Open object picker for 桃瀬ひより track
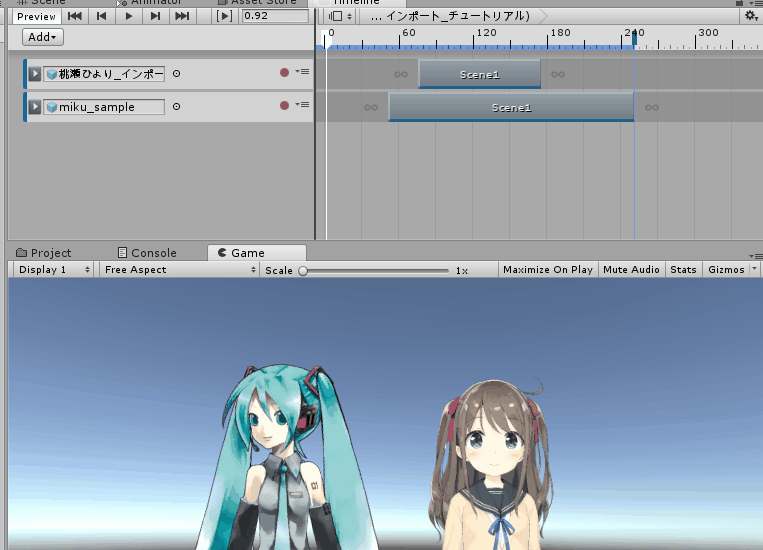763x550 pixels. click(x=177, y=73)
